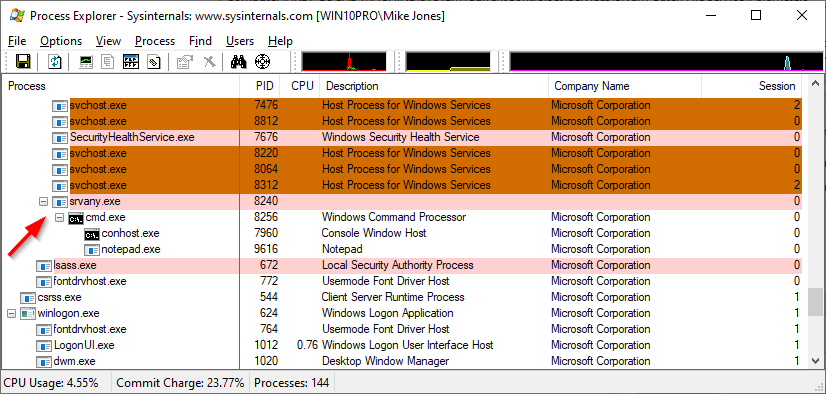Screen dimensions: 826x394
Task: Open the Find menu
Action: coord(200,41)
